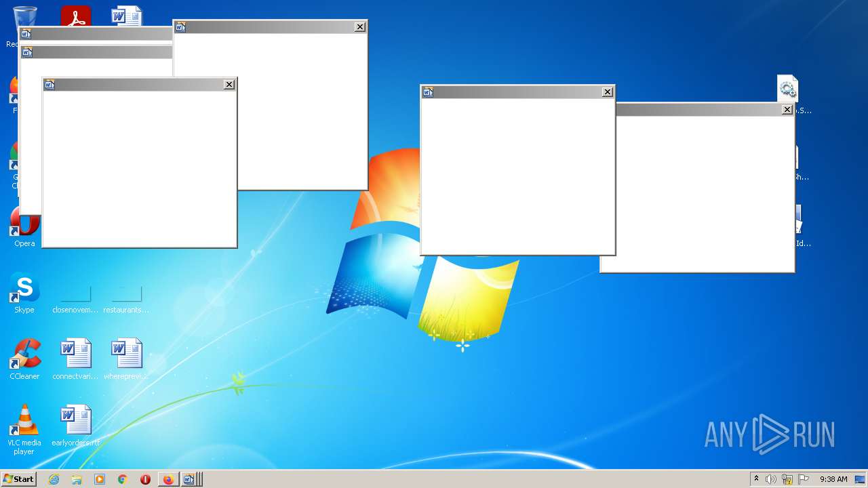This screenshot has height=488, width=868.
Task: Close the frontmost blank window above Opera shortcut
Action: point(229,85)
